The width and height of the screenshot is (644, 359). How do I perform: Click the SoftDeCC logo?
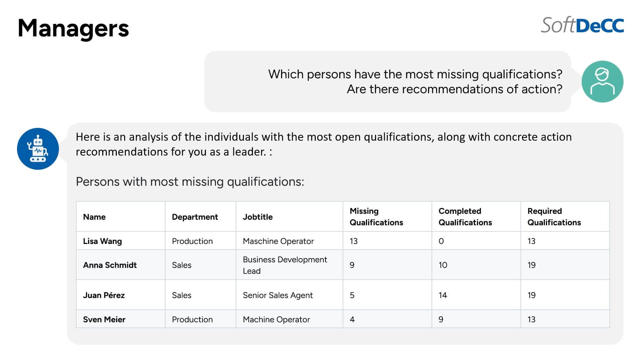pos(582,25)
